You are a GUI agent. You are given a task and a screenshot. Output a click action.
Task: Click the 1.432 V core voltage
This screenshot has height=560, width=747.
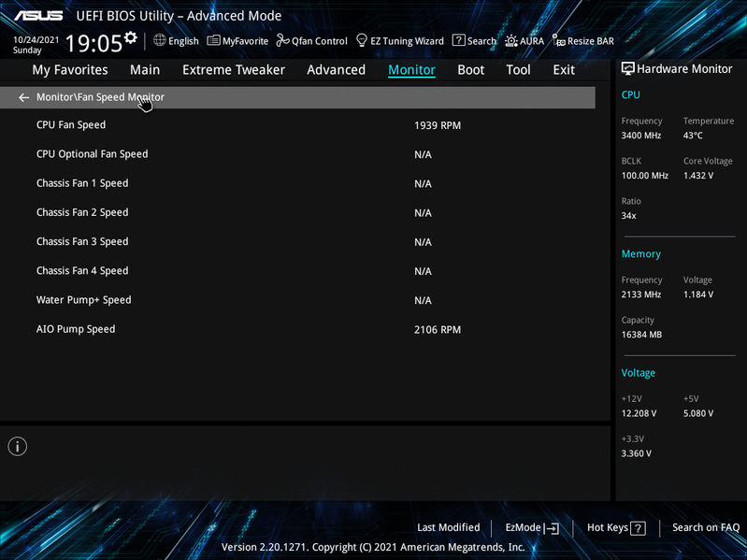click(698, 176)
